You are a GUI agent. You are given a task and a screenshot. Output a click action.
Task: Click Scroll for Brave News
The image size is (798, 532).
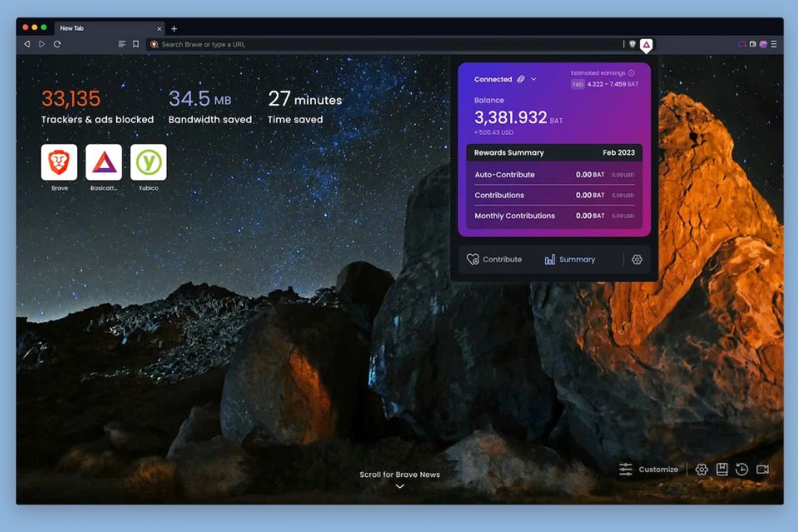[x=400, y=475]
